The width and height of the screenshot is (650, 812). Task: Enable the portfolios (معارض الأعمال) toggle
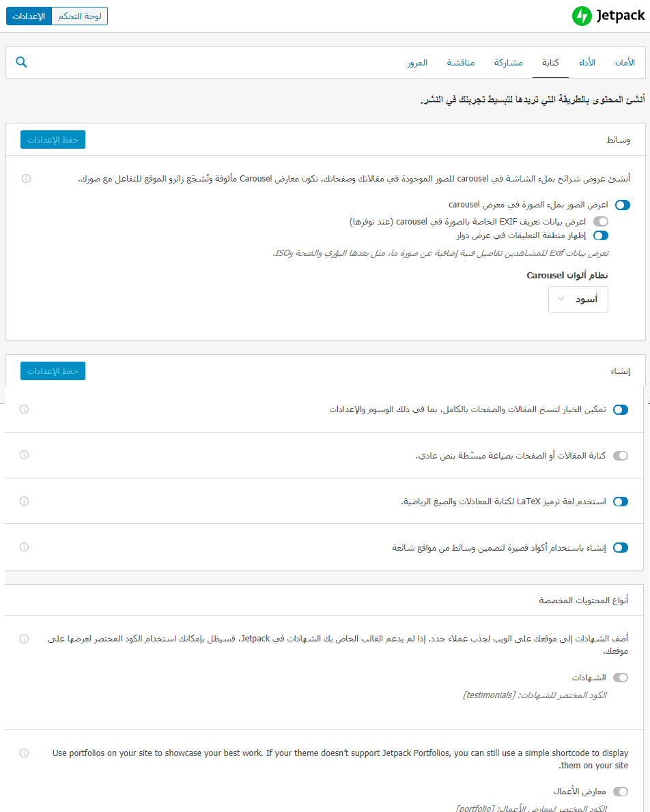tap(621, 792)
